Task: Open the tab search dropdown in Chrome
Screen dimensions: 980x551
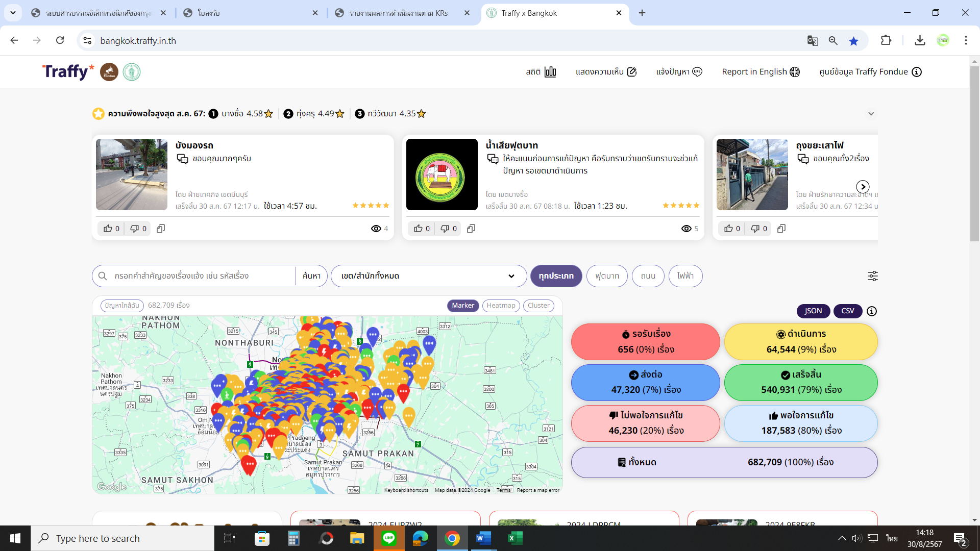Action: tap(13, 13)
